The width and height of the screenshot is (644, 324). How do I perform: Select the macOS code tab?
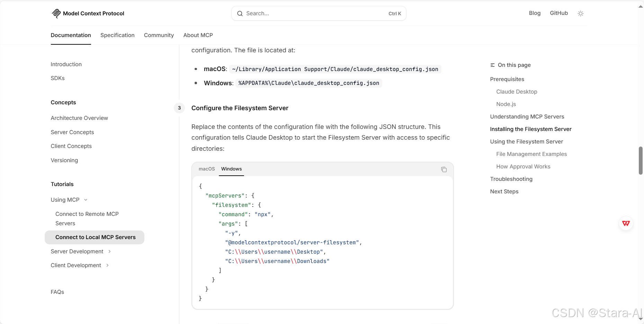(x=207, y=169)
